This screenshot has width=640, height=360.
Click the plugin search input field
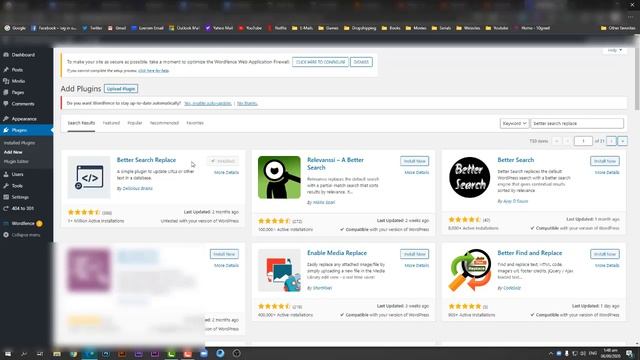577,123
